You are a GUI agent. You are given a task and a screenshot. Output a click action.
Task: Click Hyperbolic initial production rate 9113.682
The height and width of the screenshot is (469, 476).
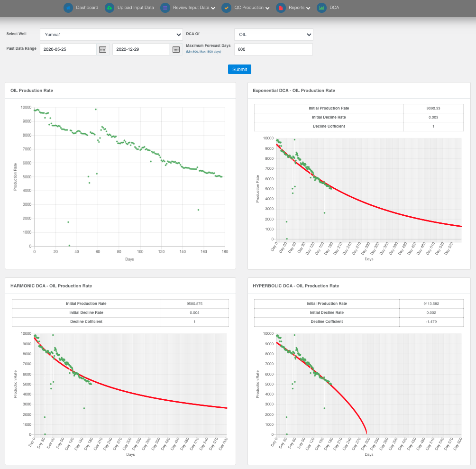click(431, 304)
